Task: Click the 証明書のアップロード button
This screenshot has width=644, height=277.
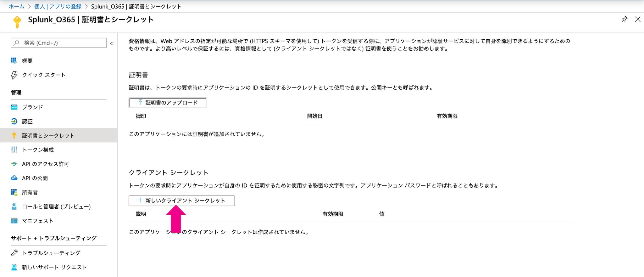Action: coord(168,103)
